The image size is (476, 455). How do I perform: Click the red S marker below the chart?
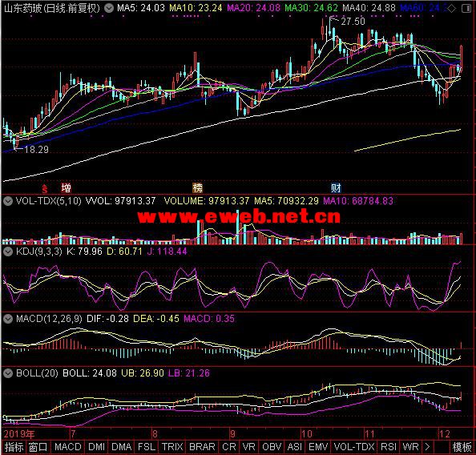pyautogui.click(x=45, y=189)
